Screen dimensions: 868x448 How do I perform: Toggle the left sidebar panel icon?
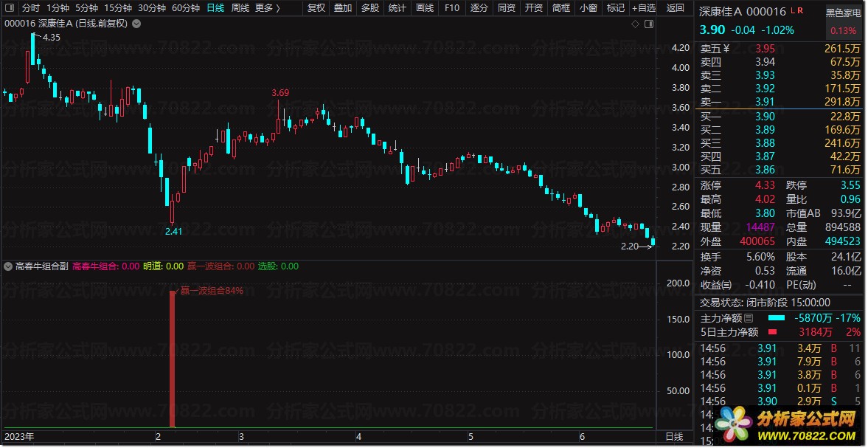11,8
